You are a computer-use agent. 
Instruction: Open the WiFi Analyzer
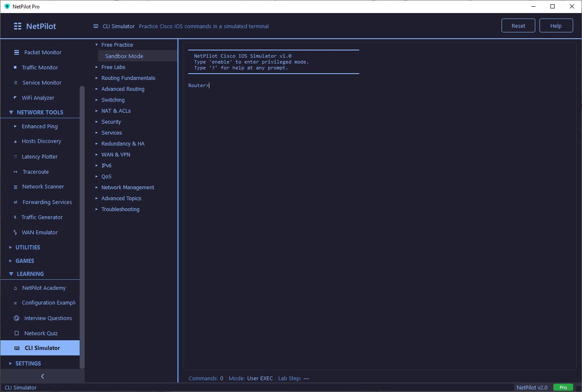tap(38, 98)
